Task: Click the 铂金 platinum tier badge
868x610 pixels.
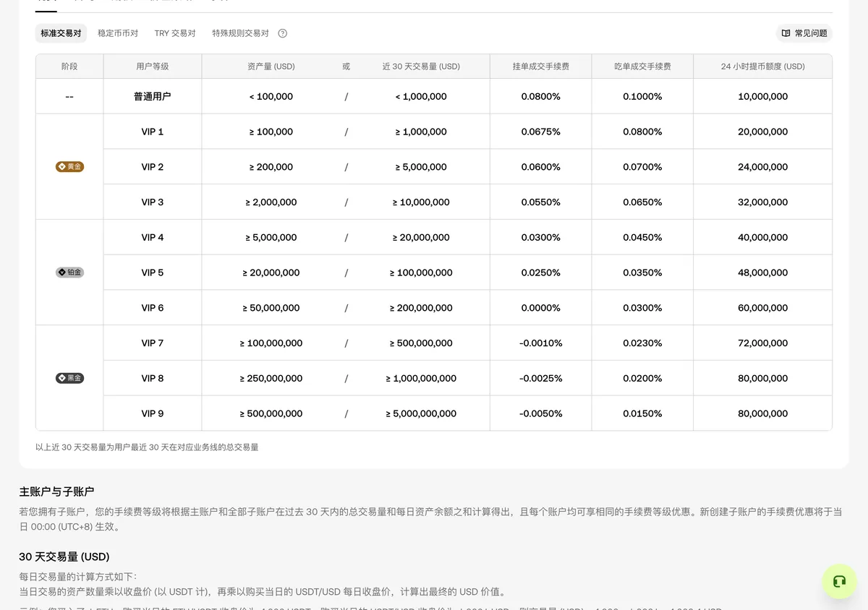Action: click(69, 272)
